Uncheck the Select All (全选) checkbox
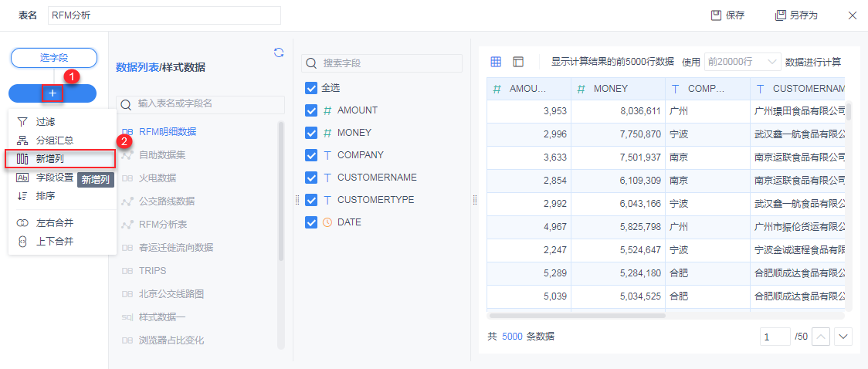The height and width of the screenshot is (369, 868). (311, 88)
